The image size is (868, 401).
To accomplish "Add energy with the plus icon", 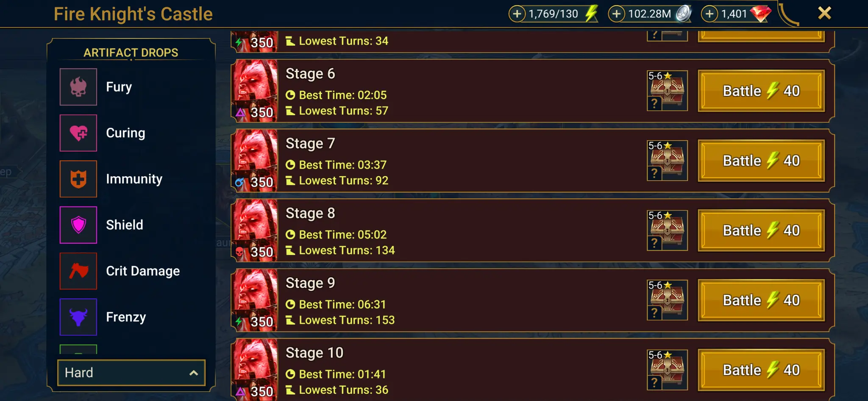I will (517, 14).
